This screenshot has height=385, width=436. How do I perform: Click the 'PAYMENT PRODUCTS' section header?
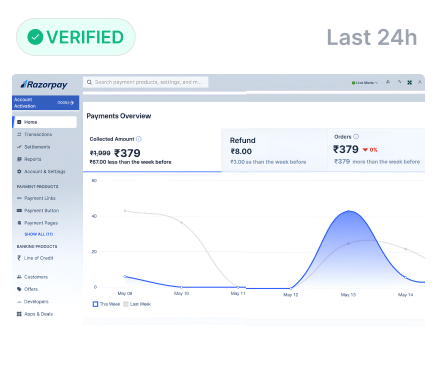[37, 187]
